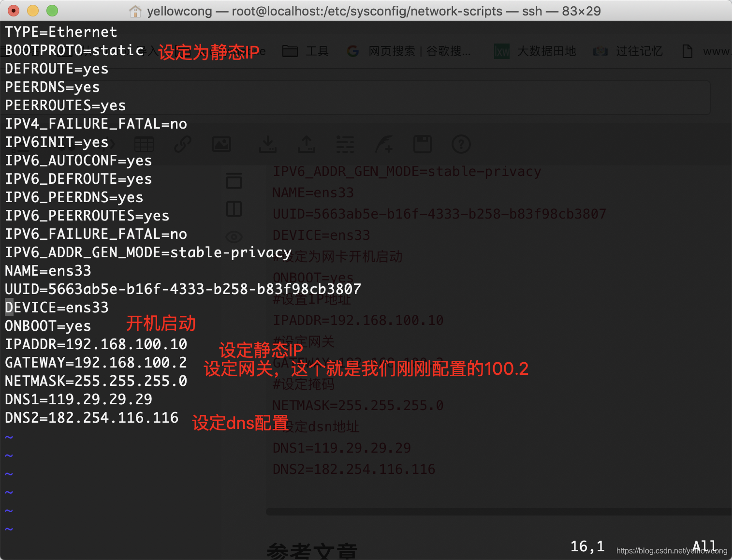
Task: Click the terminal window title text
Action: point(374,11)
